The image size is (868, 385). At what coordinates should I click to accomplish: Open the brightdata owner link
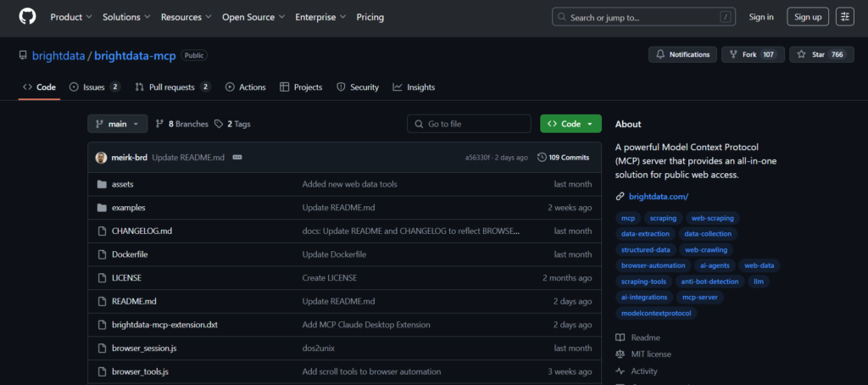tap(58, 55)
